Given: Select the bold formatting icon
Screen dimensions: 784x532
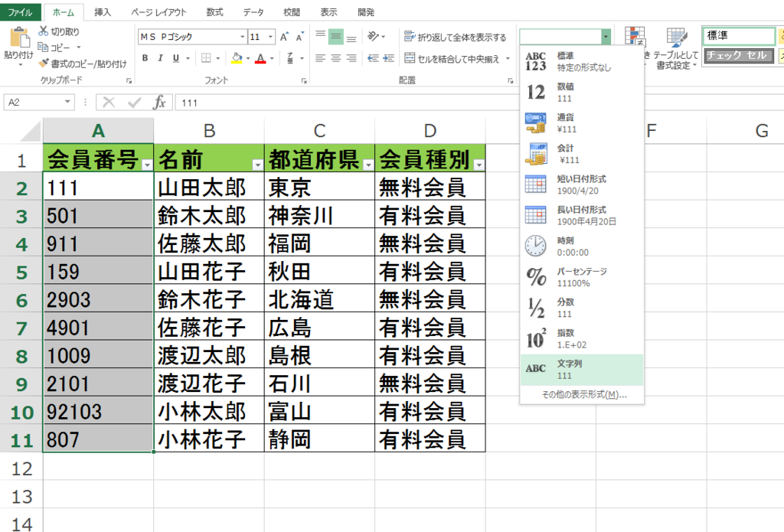Looking at the screenshot, I should [145, 57].
